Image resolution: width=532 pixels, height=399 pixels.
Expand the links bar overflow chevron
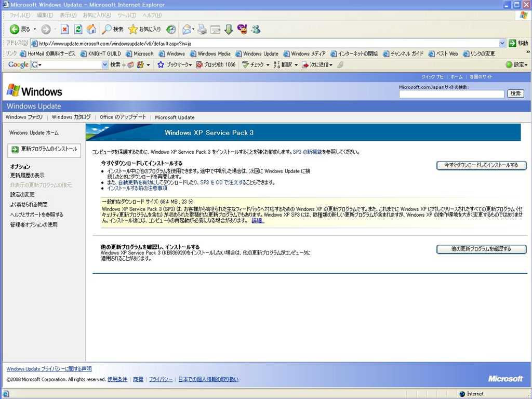528,52
